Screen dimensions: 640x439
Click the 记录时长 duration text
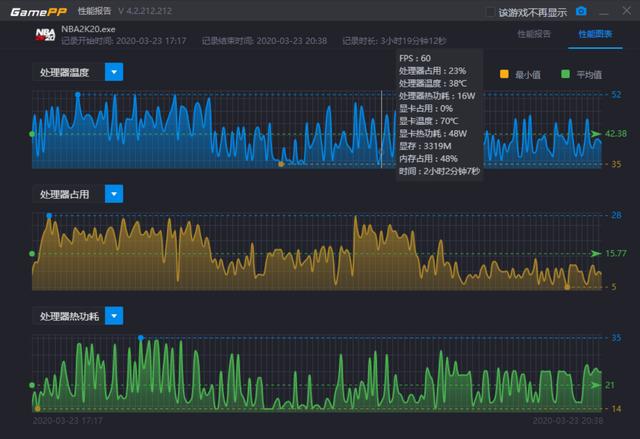click(394, 41)
